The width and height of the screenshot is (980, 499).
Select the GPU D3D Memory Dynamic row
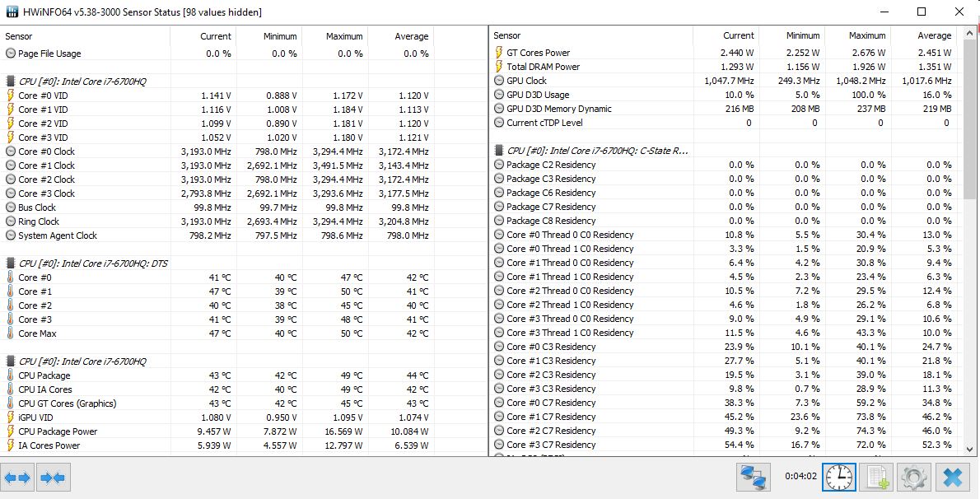click(723, 109)
